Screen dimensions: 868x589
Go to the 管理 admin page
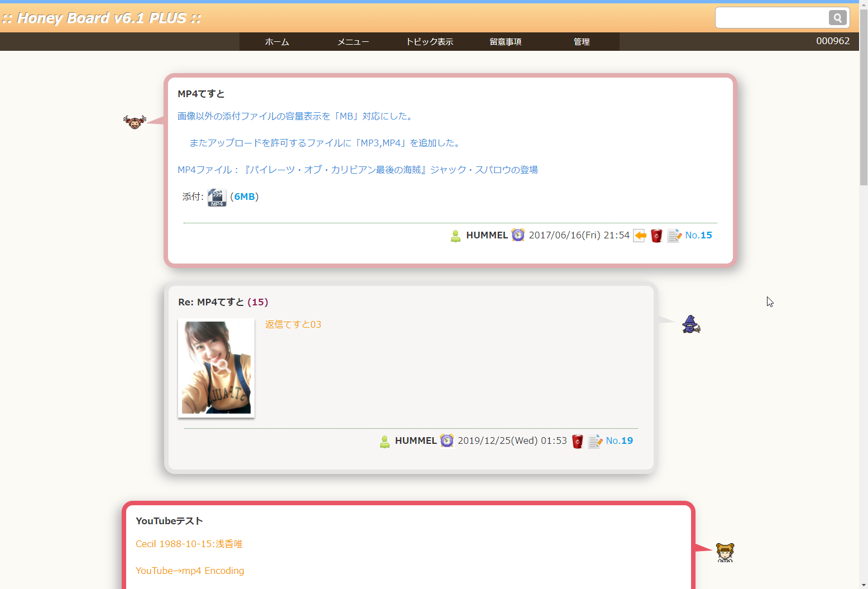(581, 42)
